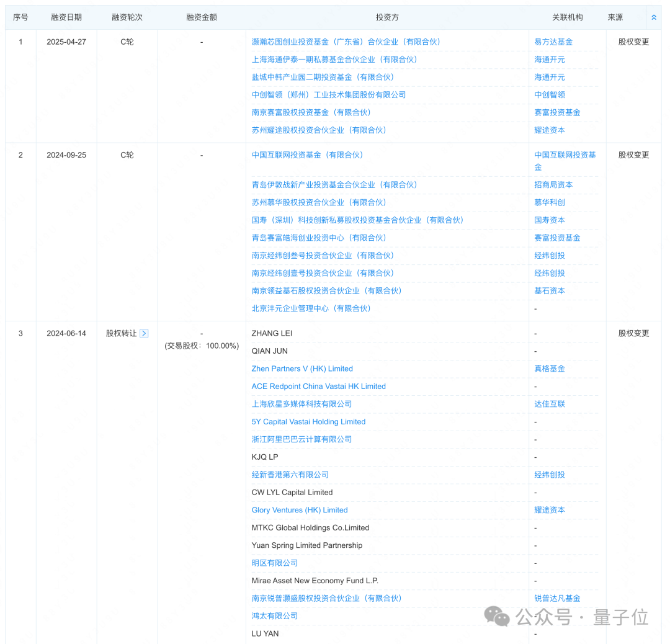670x644 pixels.
Task: Open 鸿太有限公司 link
Action: (275, 616)
